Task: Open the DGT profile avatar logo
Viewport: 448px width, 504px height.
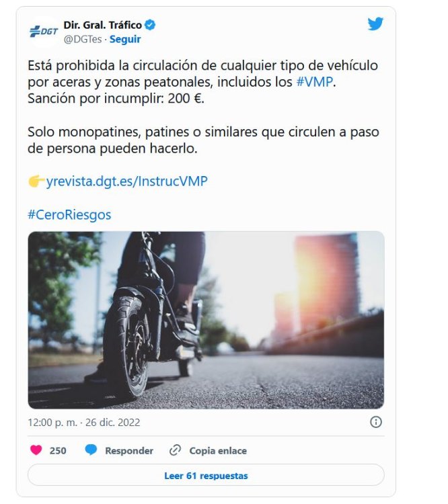Action: 44,32
